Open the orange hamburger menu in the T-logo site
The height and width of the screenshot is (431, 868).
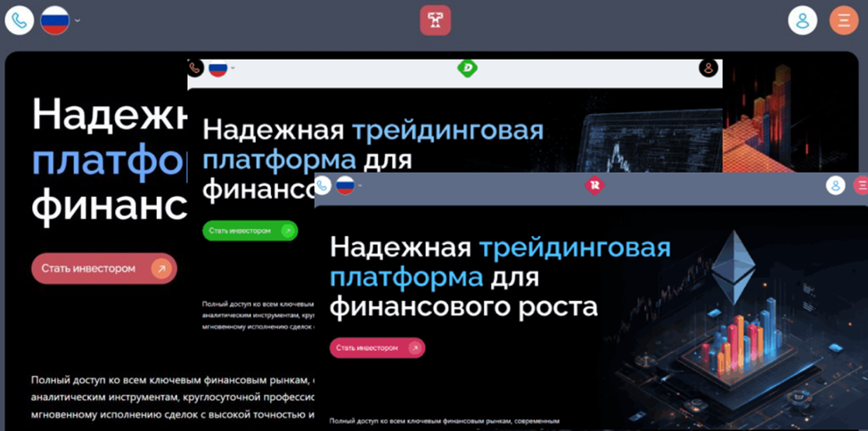point(844,20)
